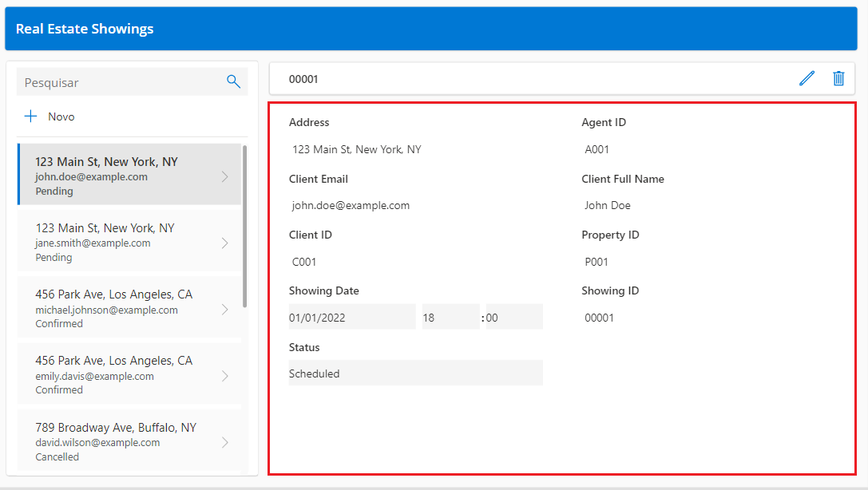The height and width of the screenshot is (490, 868).
Task: Click Client Full Name value John Doe
Action: (607, 205)
